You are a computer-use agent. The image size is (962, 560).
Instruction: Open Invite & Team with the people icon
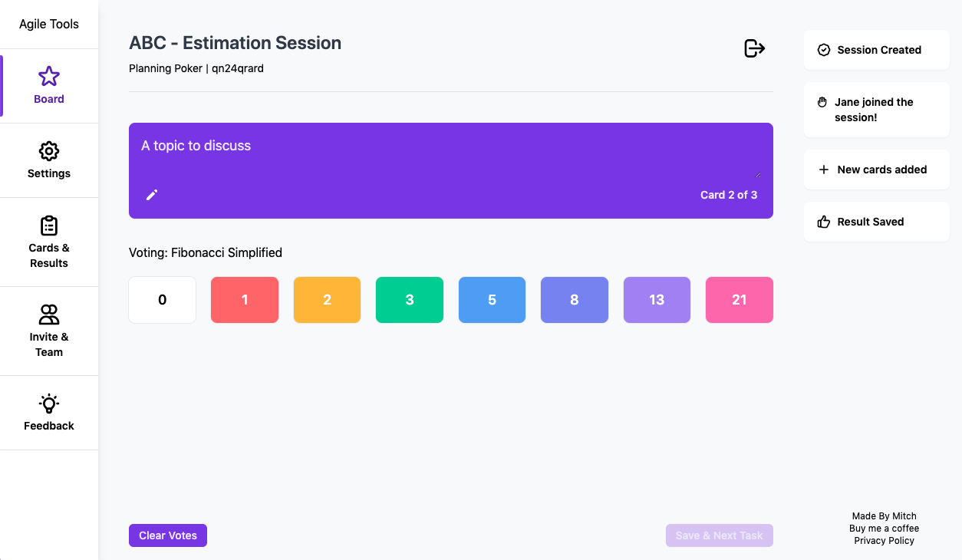click(48, 315)
